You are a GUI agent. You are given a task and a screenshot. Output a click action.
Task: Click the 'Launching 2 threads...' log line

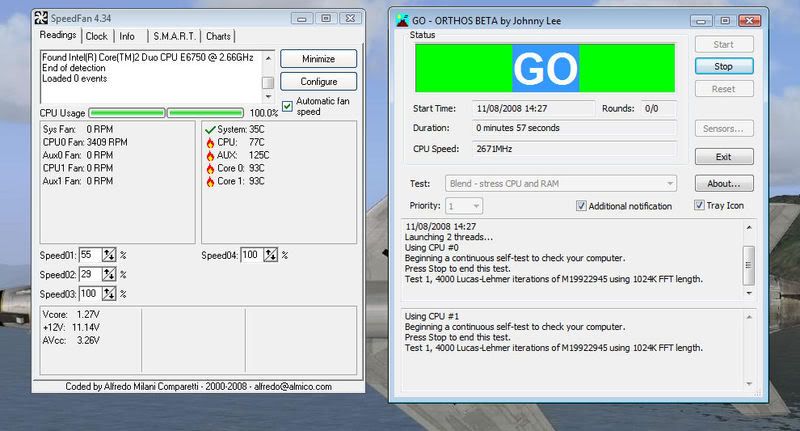coord(449,237)
